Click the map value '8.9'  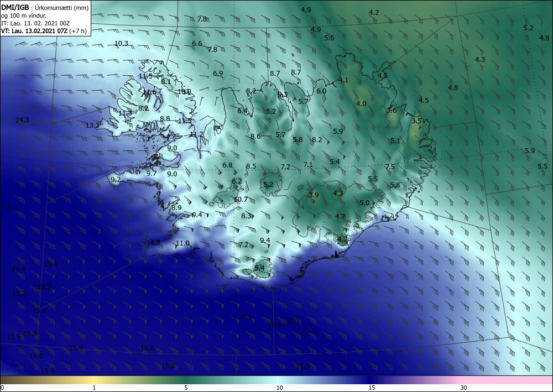coord(176,208)
